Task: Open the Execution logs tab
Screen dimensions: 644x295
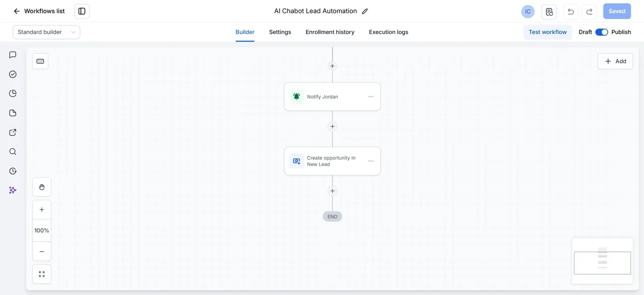Action: [388, 32]
